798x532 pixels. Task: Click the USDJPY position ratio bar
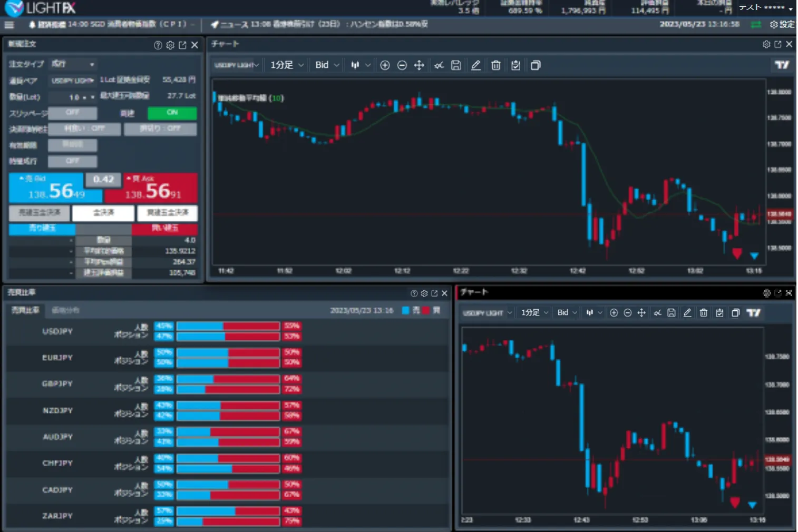pos(228,337)
